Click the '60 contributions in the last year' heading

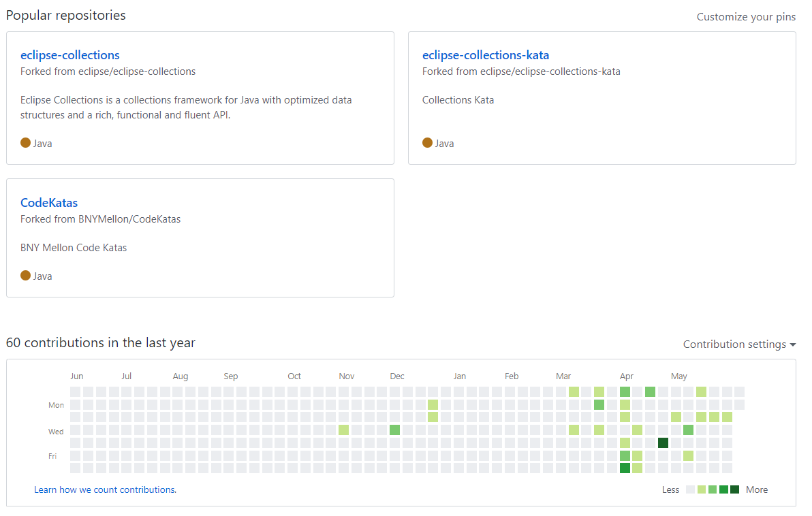coord(100,342)
